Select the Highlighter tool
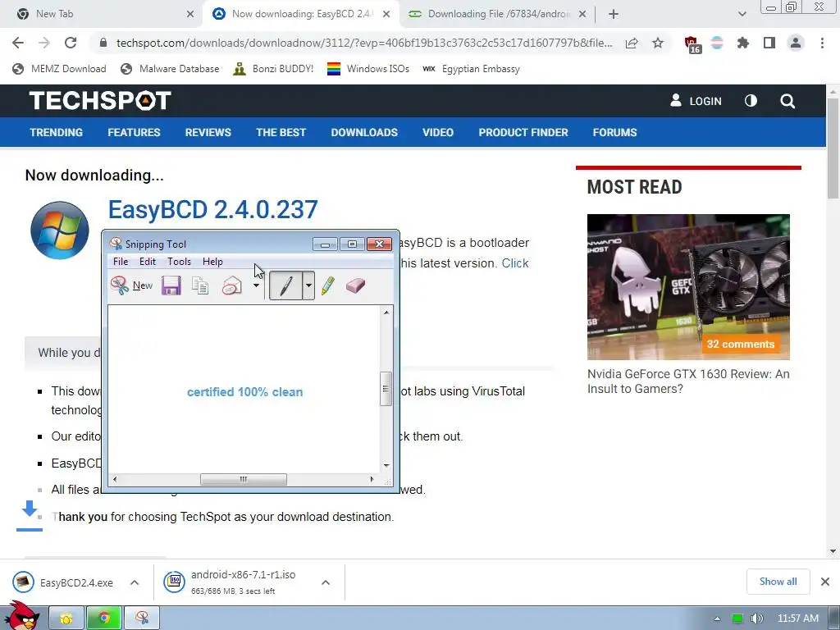 328,285
